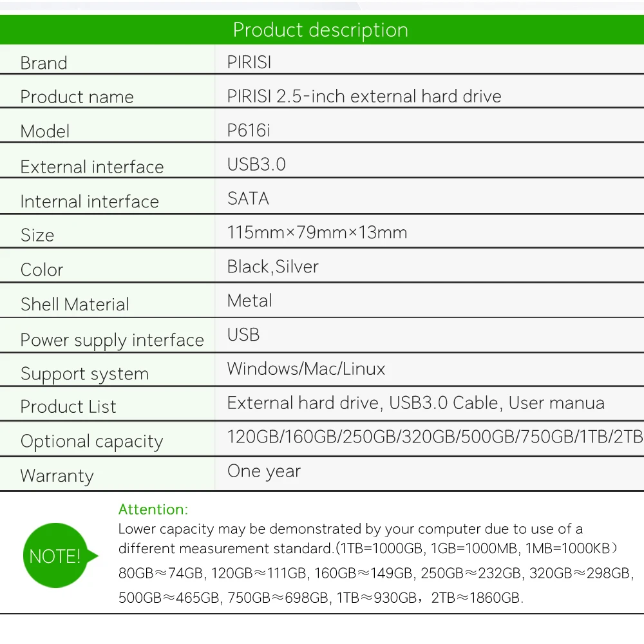Click the Color value Black,Silver

click(272, 267)
